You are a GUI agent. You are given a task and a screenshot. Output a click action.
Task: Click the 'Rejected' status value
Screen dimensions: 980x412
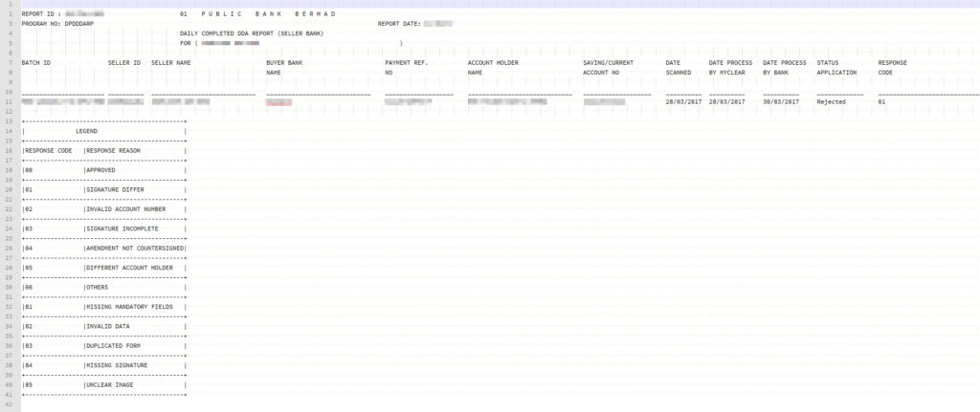(831, 101)
